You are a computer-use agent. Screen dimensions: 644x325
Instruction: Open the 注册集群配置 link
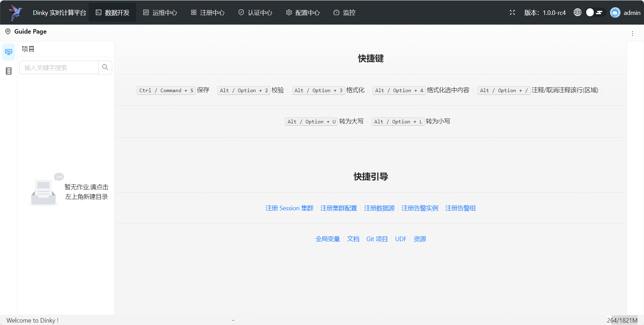coord(339,208)
